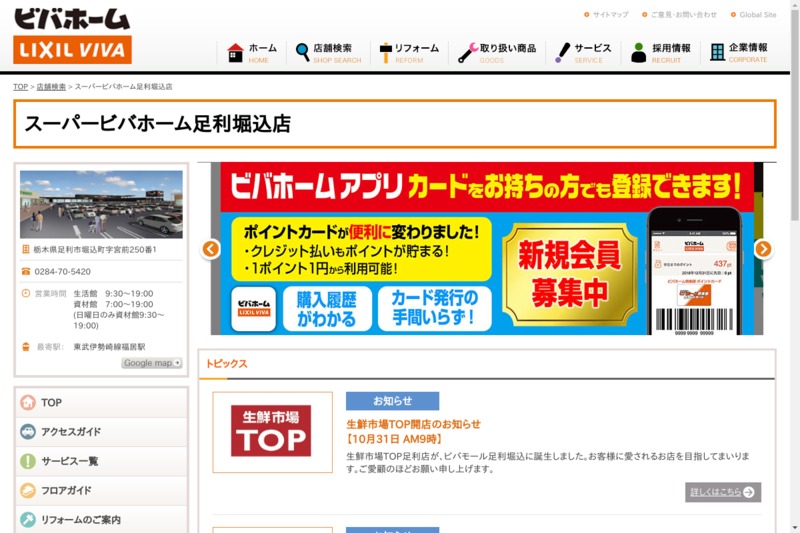The image size is (800, 533).
Task: Click the hammer icon for リフォーム
Action: (386, 53)
